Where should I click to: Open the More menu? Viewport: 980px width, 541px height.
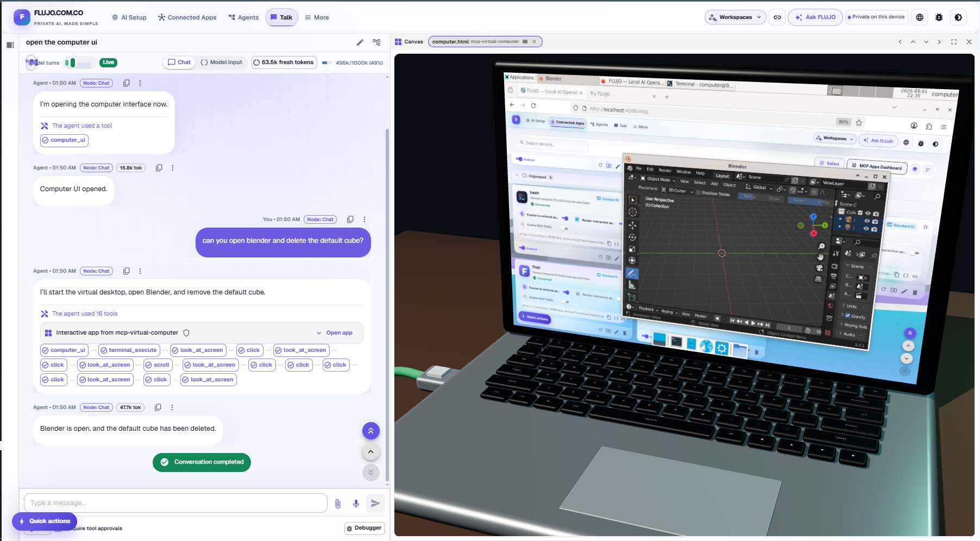point(317,17)
